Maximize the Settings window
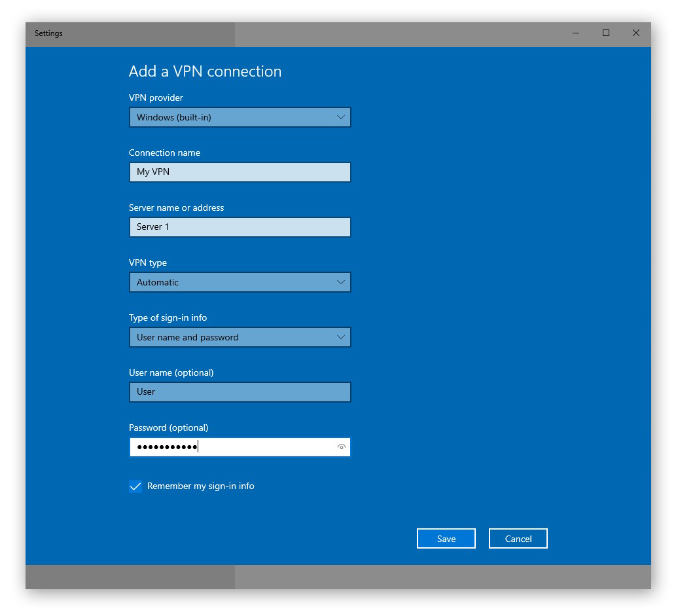The height and width of the screenshot is (616, 678). (605, 33)
